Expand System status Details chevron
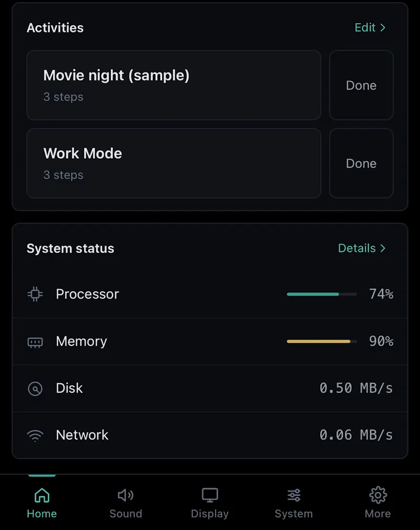Viewport: 420px width, 530px height. (383, 248)
